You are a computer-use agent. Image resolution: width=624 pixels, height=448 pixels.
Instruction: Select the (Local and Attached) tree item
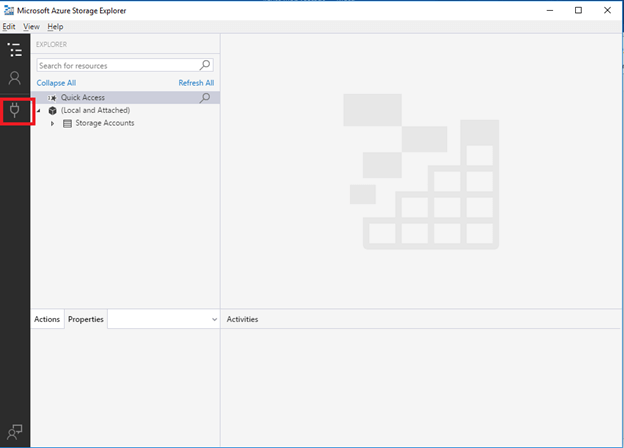tap(96, 110)
